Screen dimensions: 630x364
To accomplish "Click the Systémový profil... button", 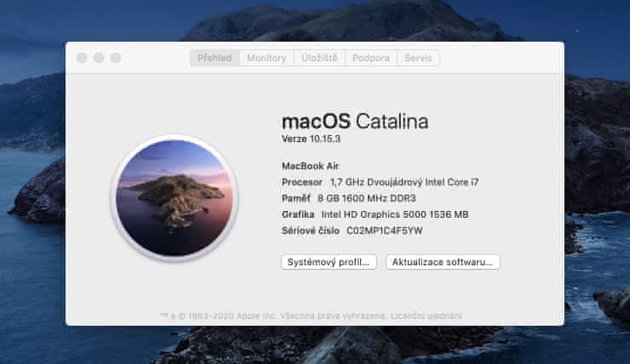I will click(x=329, y=262).
